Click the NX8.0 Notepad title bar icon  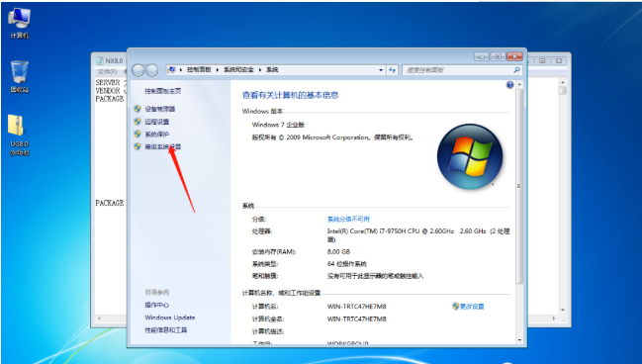100,60
